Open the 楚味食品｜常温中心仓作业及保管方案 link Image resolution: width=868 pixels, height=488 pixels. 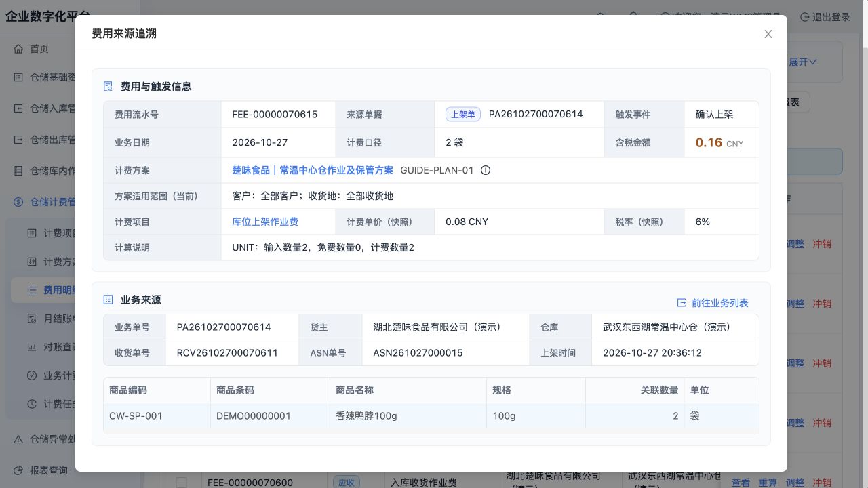coord(313,170)
